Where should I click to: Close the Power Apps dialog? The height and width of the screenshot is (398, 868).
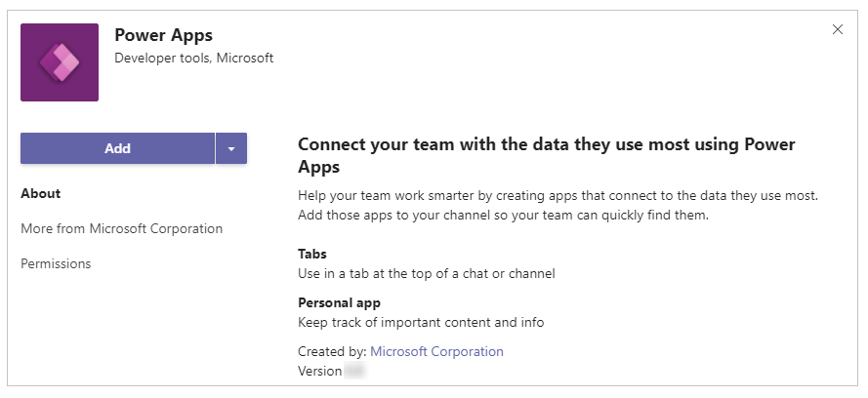click(837, 29)
